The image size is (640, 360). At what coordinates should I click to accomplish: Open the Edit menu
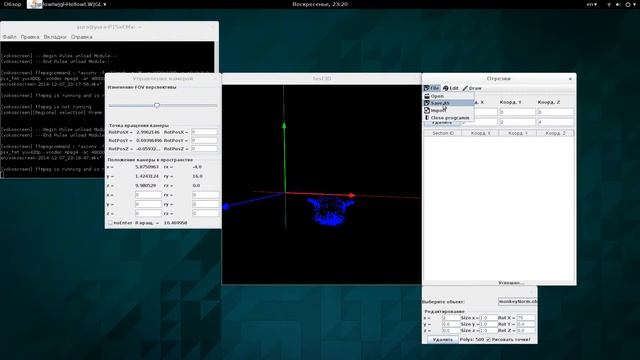[451, 88]
